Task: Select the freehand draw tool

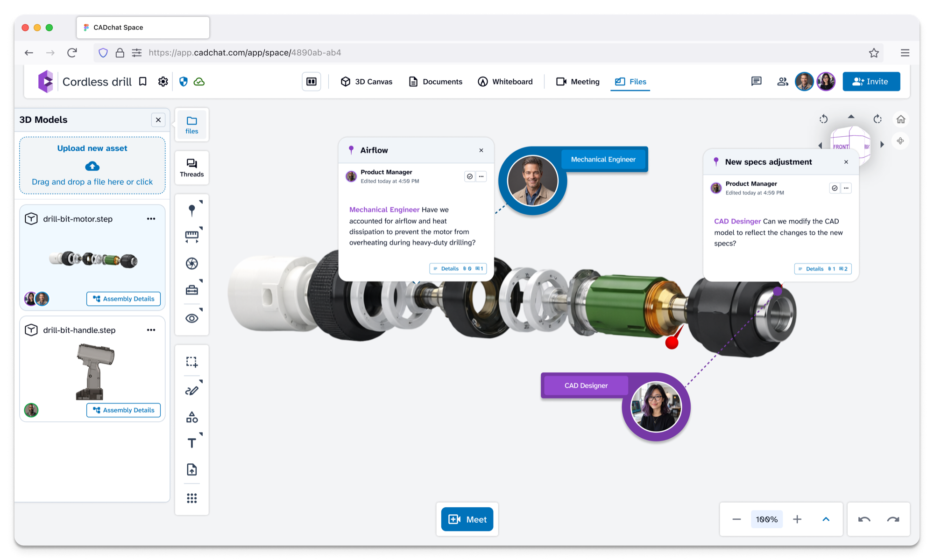Action: (191, 390)
